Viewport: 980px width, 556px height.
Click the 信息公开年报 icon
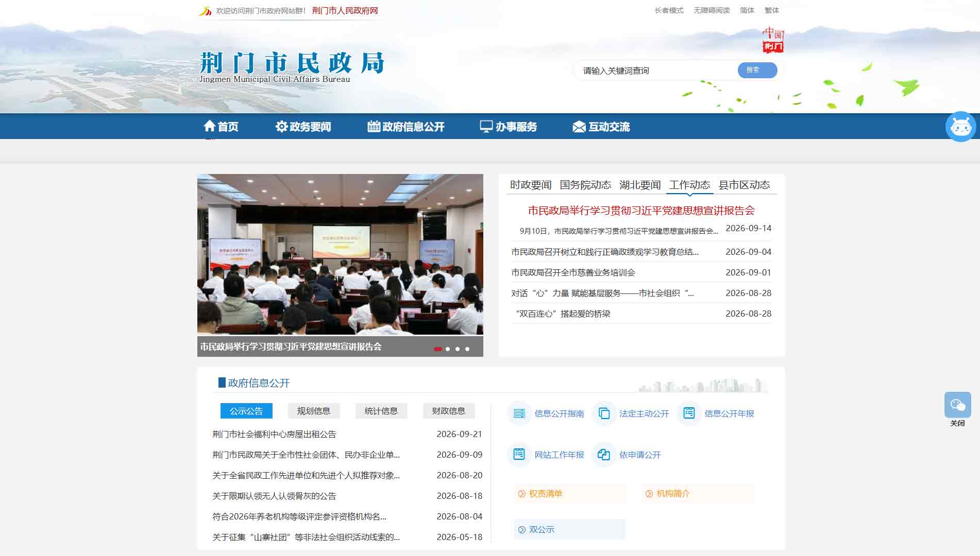tap(689, 413)
